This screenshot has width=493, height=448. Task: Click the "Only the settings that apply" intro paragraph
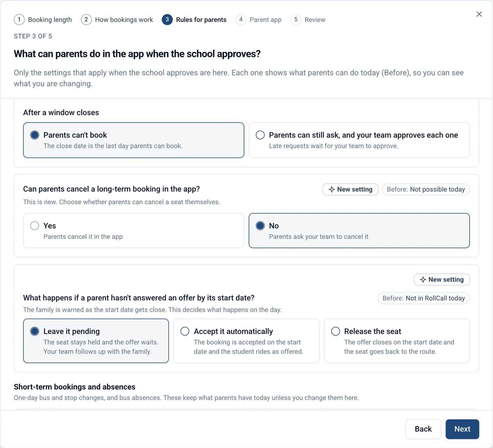pyautogui.click(x=239, y=78)
